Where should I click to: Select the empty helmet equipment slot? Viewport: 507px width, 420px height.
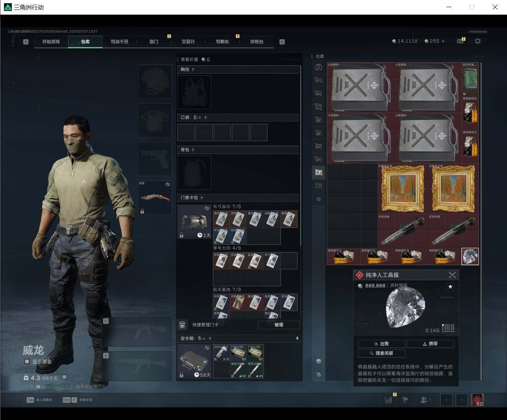(155, 82)
